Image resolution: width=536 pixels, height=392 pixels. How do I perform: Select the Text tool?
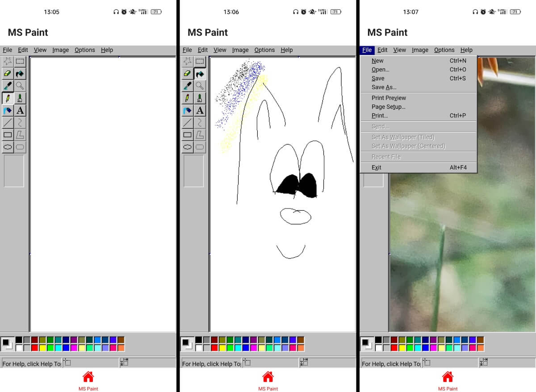pos(20,110)
